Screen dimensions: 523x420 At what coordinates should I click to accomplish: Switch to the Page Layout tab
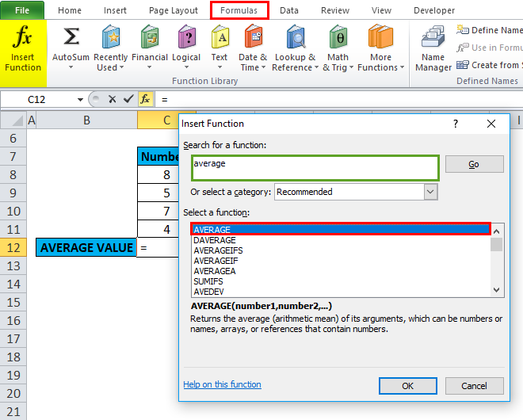click(x=174, y=10)
